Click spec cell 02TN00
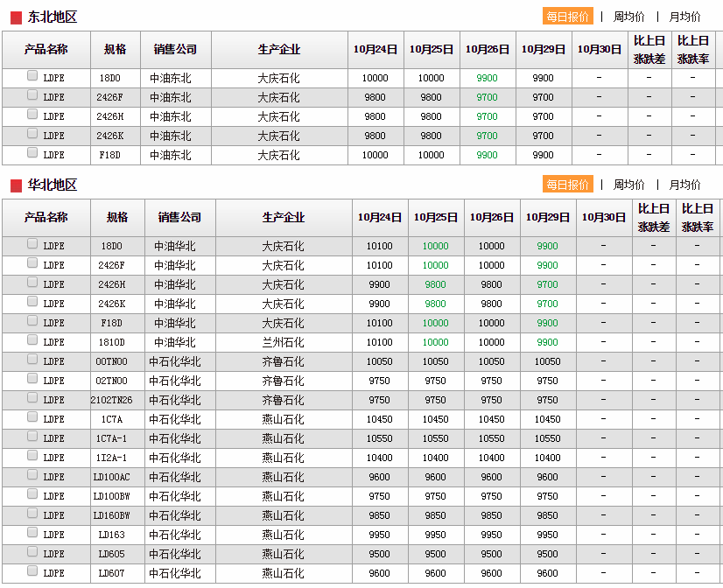723x588 pixels. point(111,381)
